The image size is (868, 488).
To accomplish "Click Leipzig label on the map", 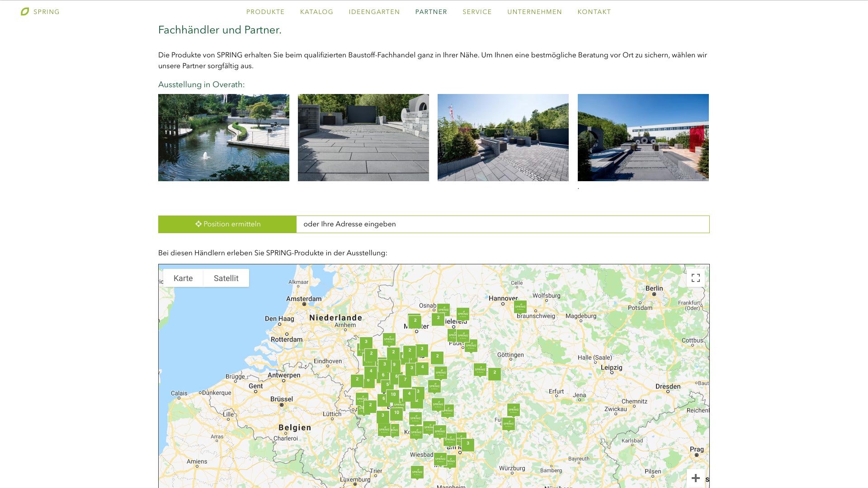I will tap(611, 367).
